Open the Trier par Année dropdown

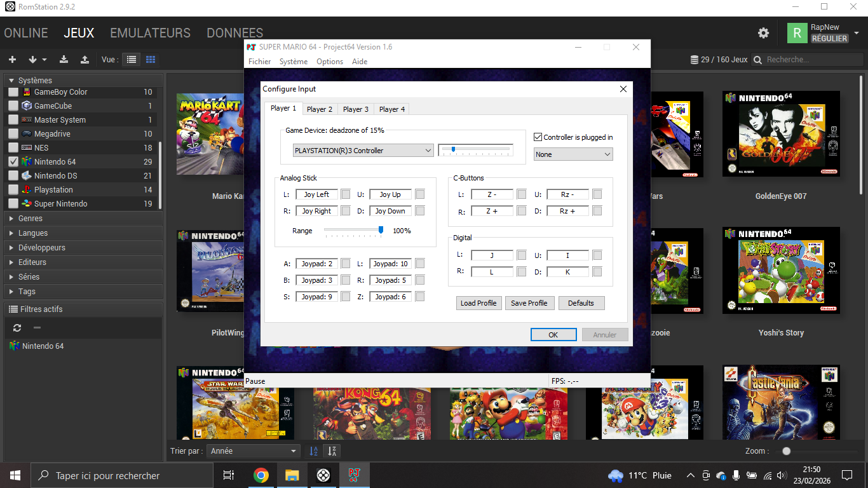click(x=253, y=451)
